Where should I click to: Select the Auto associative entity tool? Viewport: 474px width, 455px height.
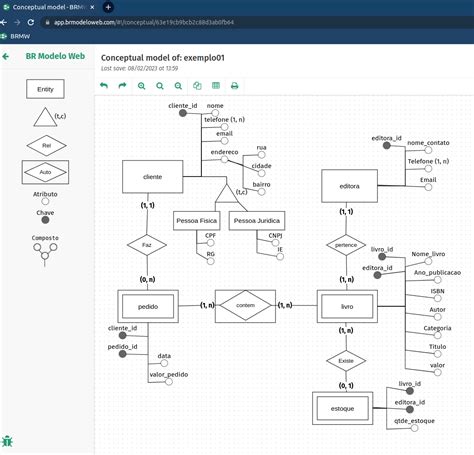click(45, 172)
